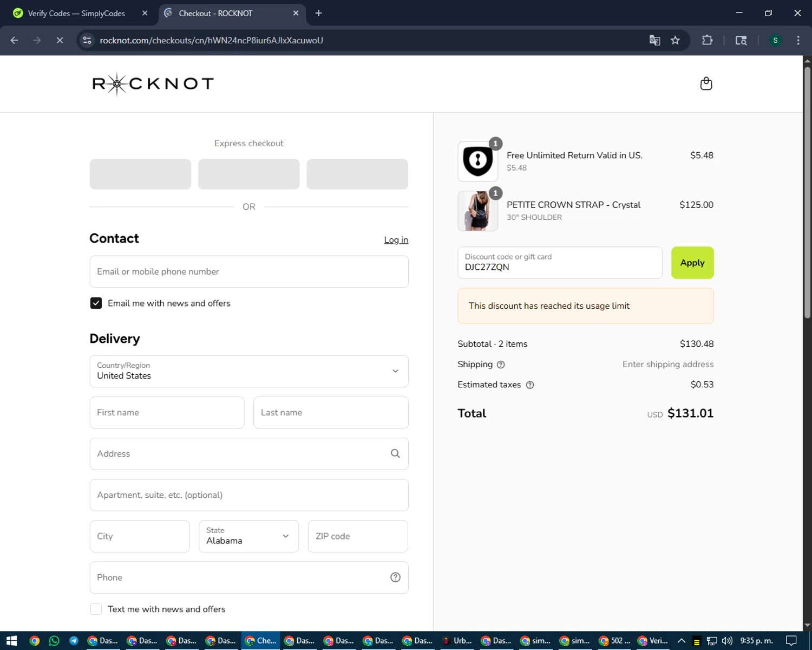Click the address search magnifier icon
812x650 pixels.
[x=395, y=453]
